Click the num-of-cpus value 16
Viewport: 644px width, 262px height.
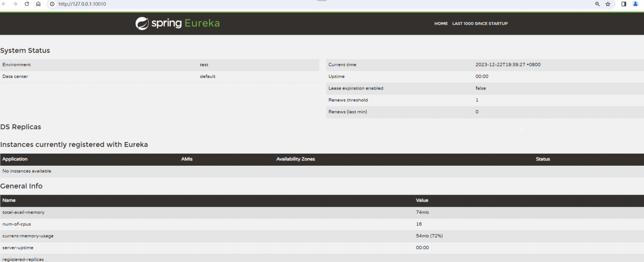coord(419,224)
